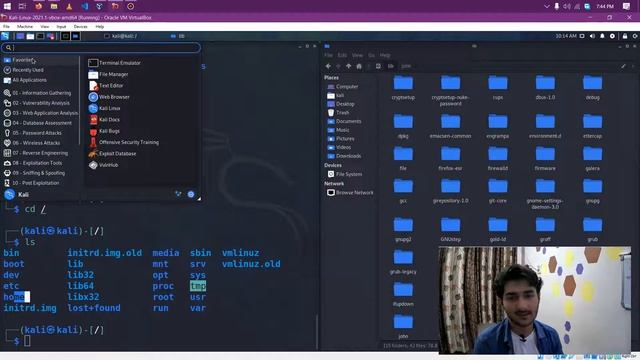Open VirtualBox Machine menu

[x=25, y=27]
